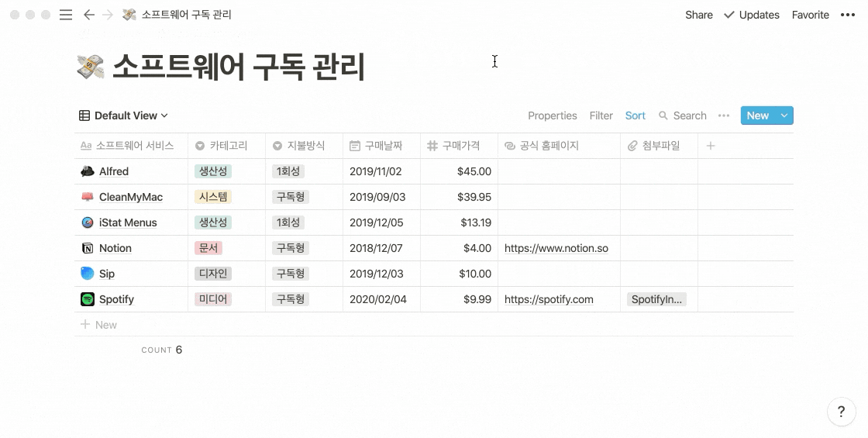Select the 미디어 tag in Spotify row
Screen dimensions: 868x438
[x=212, y=299]
